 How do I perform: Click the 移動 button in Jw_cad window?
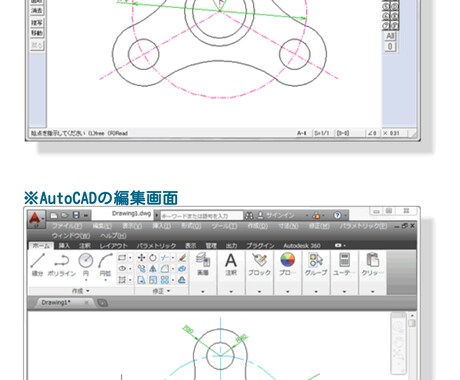(x=37, y=33)
